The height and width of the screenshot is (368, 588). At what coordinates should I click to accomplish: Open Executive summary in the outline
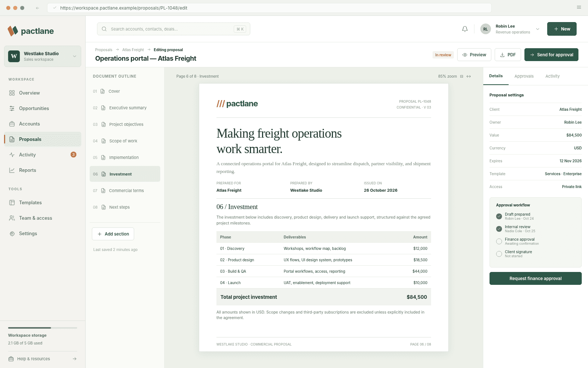[125, 108]
